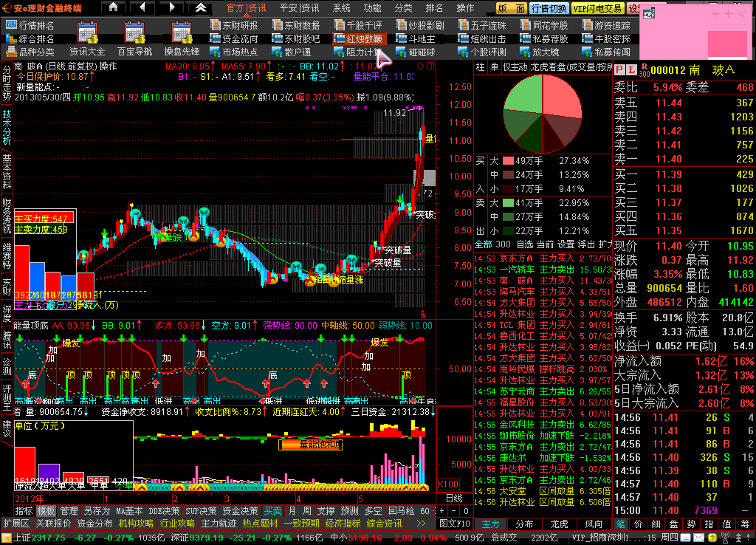
Task: Open 行情排名 from the toolbar
Action: (30, 26)
